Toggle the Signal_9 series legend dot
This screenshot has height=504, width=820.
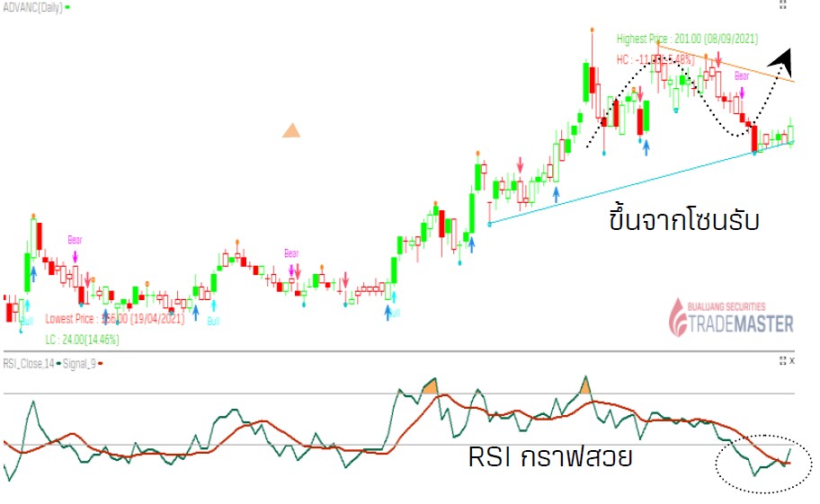tap(101, 363)
